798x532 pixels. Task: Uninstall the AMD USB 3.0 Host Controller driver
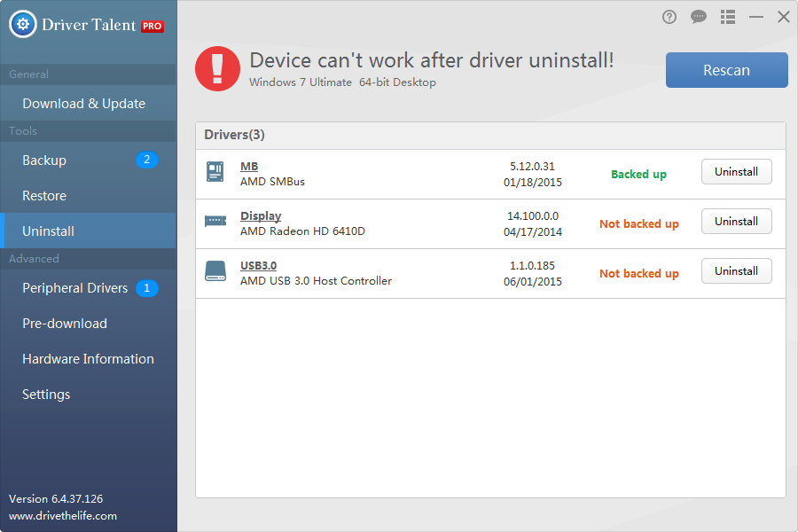[x=737, y=270]
